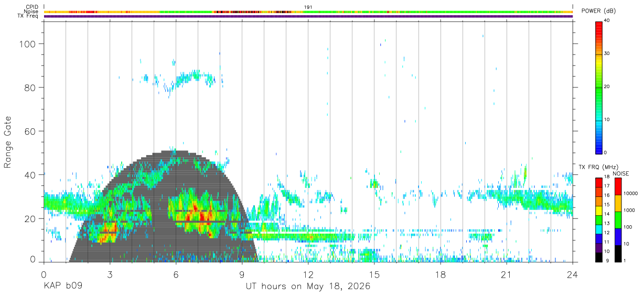Click power scale value 10
Screen dimensions: 644x297
[608, 120]
